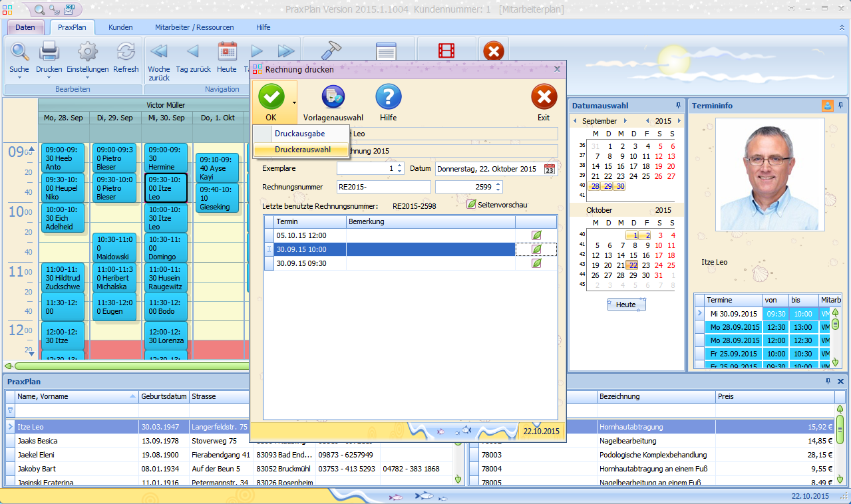Open the Daten tab
Image resolution: width=851 pixels, height=504 pixels.
25,27
